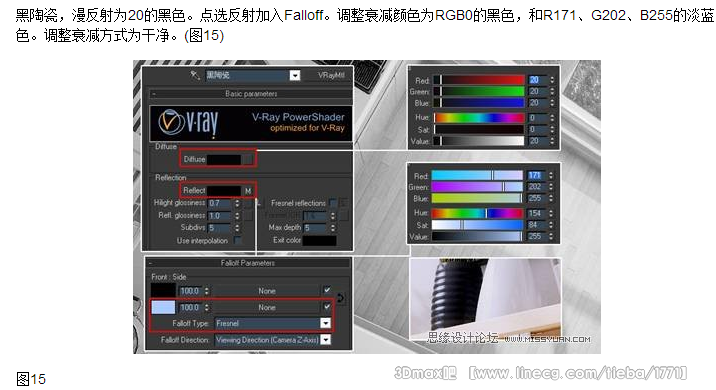Click the "Front : Side" label text

[168, 277]
